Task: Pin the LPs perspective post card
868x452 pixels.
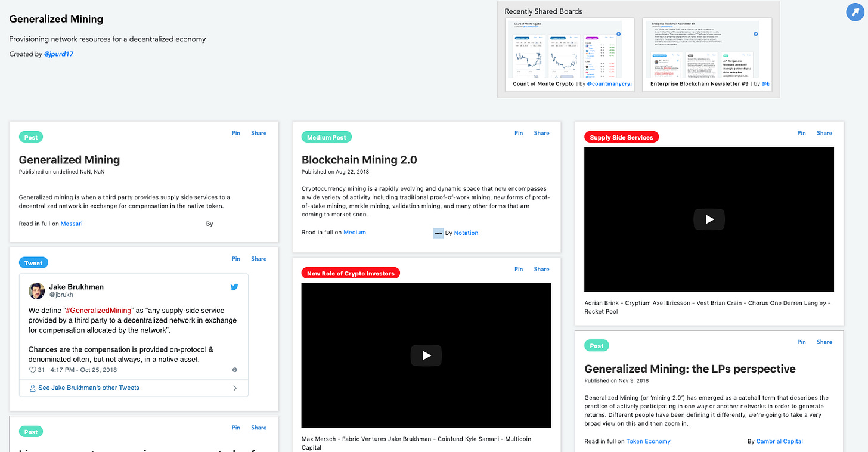Action: 801,342
